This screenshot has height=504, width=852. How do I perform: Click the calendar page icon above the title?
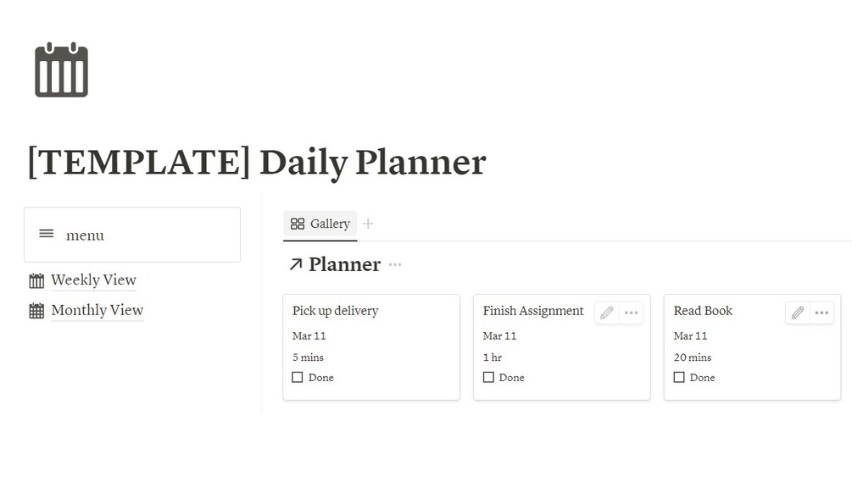pos(61,69)
